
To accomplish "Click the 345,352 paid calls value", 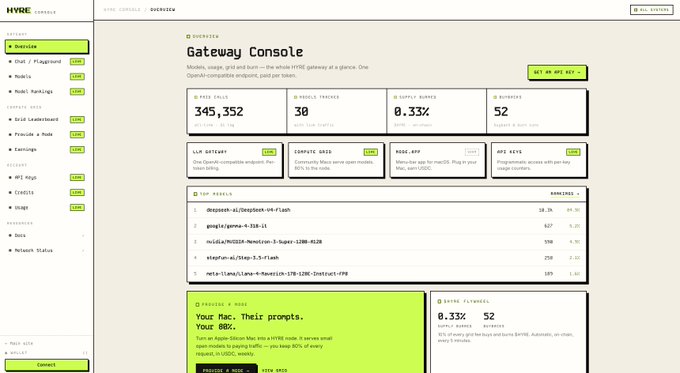I will click(x=219, y=111).
